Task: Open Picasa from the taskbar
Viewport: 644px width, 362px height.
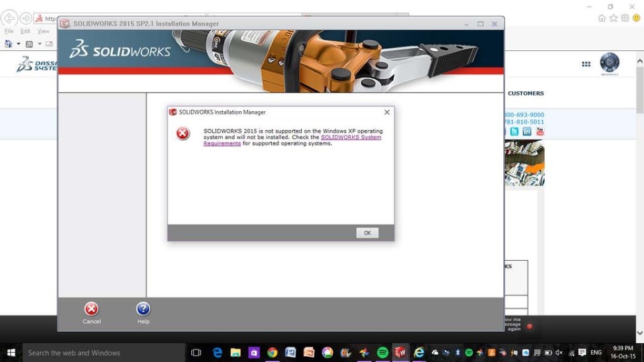Action: (327, 353)
